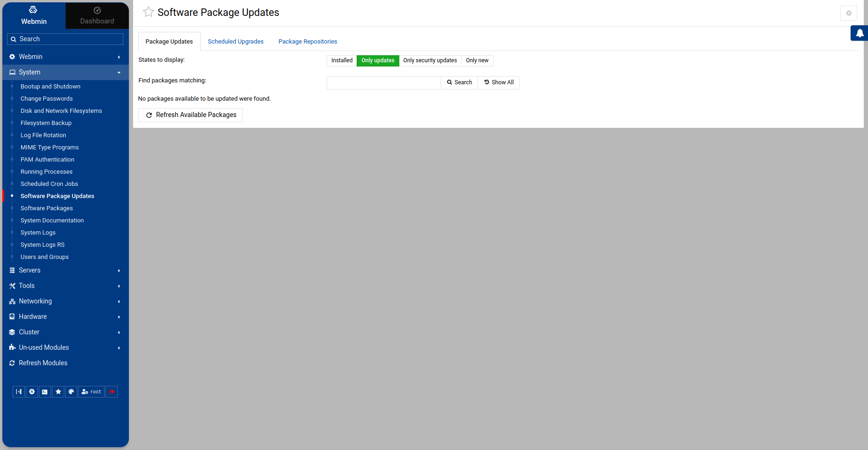Click the notifications bell icon

(860, 33)
